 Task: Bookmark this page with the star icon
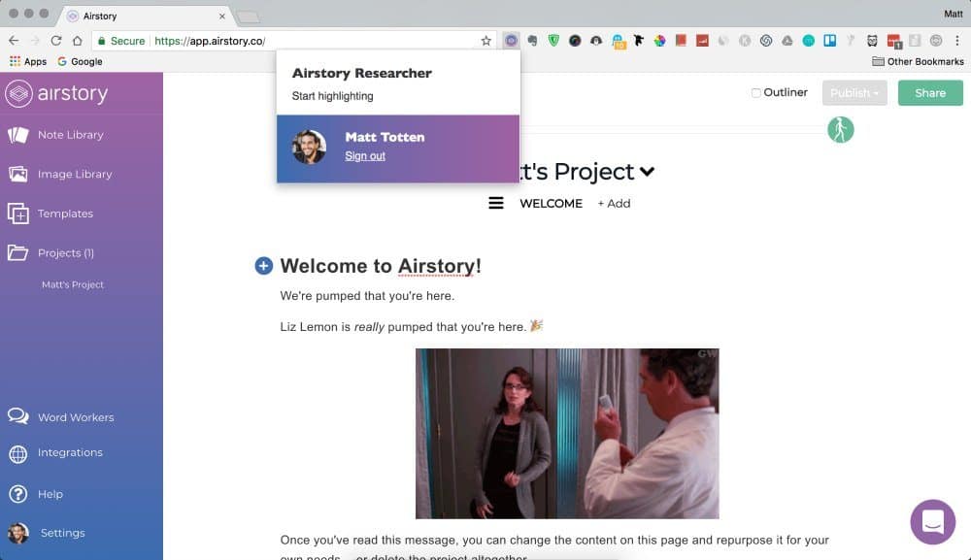(486, 41)
